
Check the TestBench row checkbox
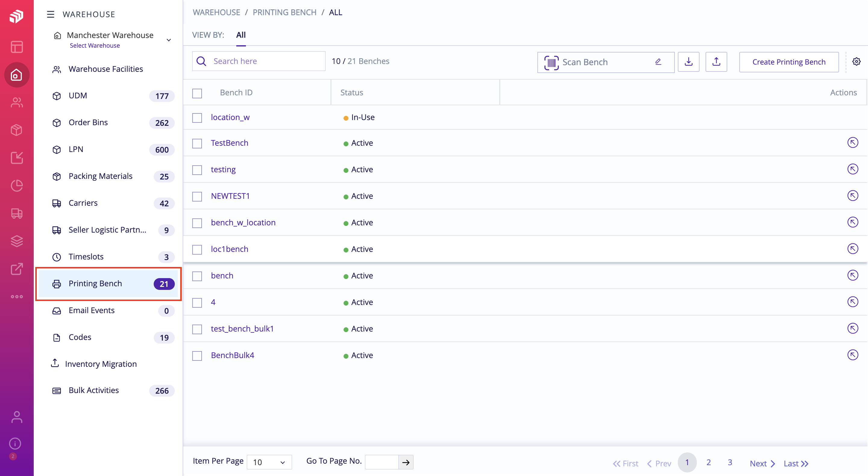point(197,143)
